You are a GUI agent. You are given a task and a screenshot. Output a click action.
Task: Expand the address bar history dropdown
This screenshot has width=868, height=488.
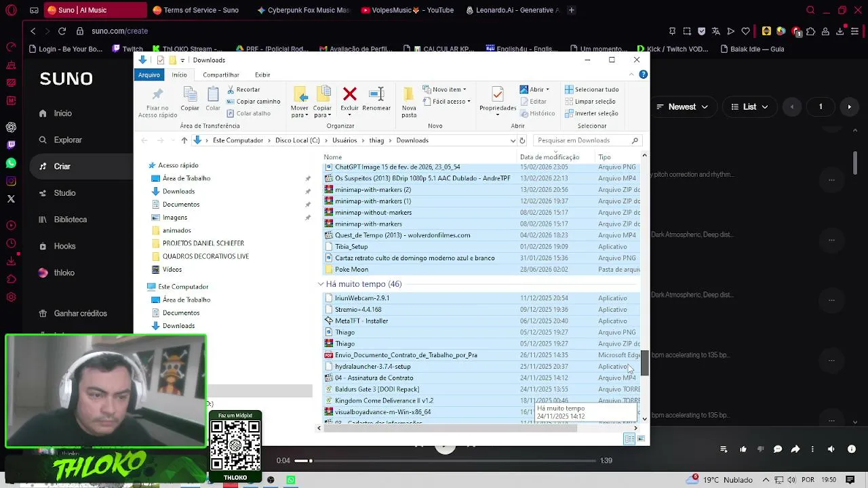point(513,140)
